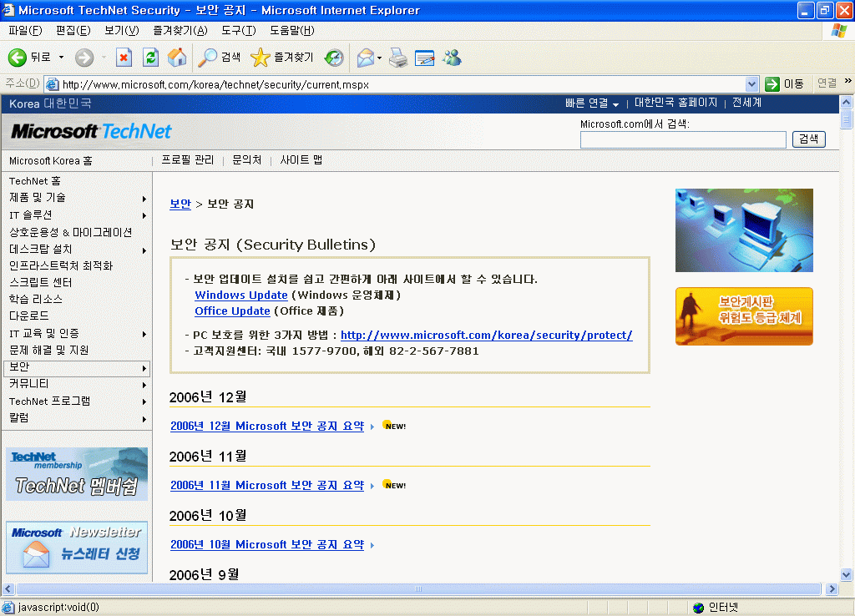Expand the 칼럼 sidebar submenu
This screenshot has width=855, height=616.
click(144, 419)
